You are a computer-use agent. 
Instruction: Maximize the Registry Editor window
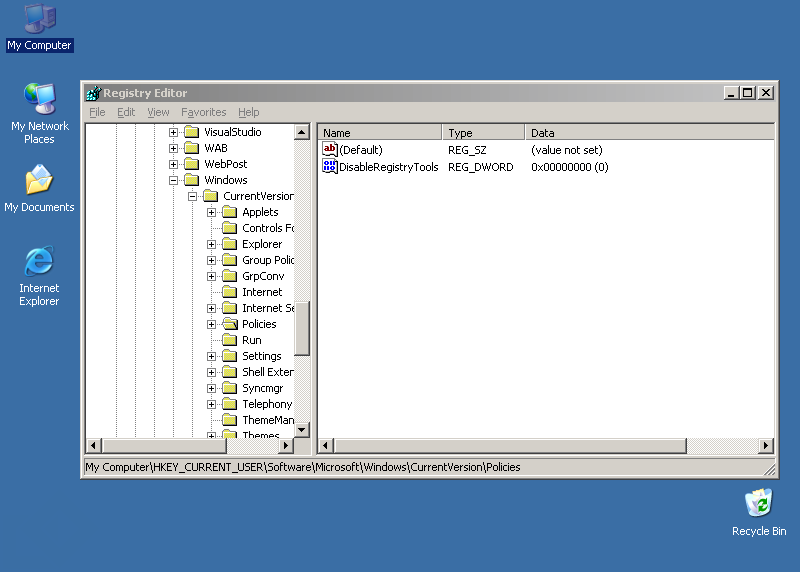pos(748,93)
